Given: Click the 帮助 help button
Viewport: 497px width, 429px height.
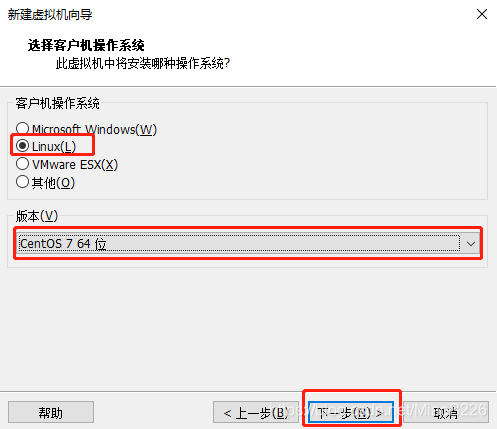Looking at the screenshot, I should [x=51, y=412].
